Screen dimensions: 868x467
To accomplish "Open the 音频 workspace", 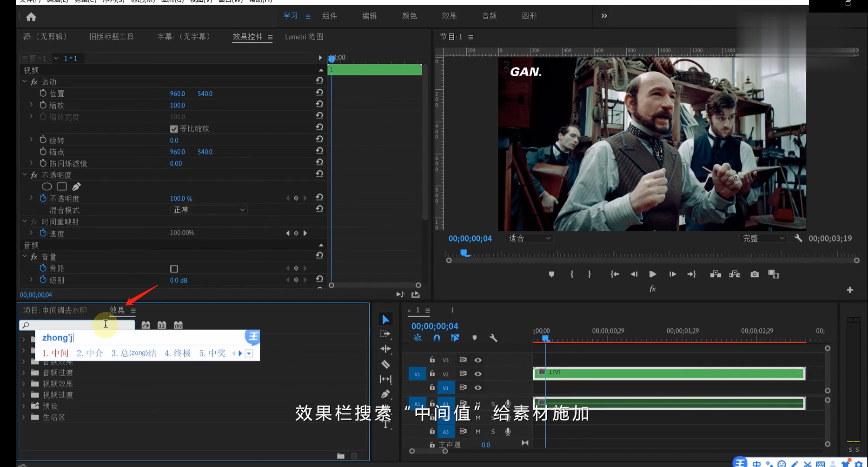I will [489, 16].
